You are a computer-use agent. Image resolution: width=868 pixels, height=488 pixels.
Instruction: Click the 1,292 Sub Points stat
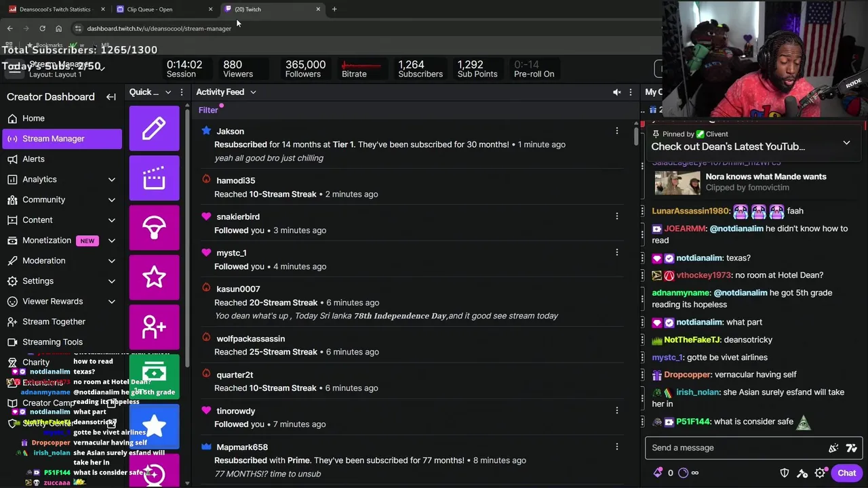[x=477, y=68]
